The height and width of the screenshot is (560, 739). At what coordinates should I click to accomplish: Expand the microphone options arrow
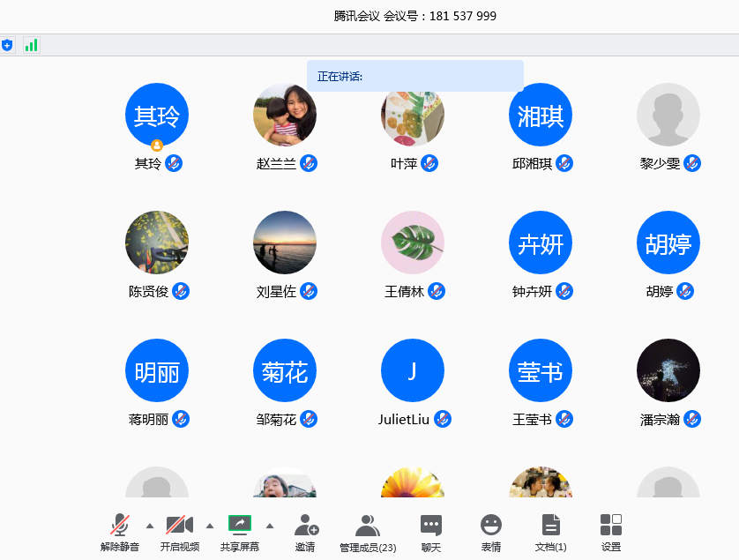coord(150,526)
